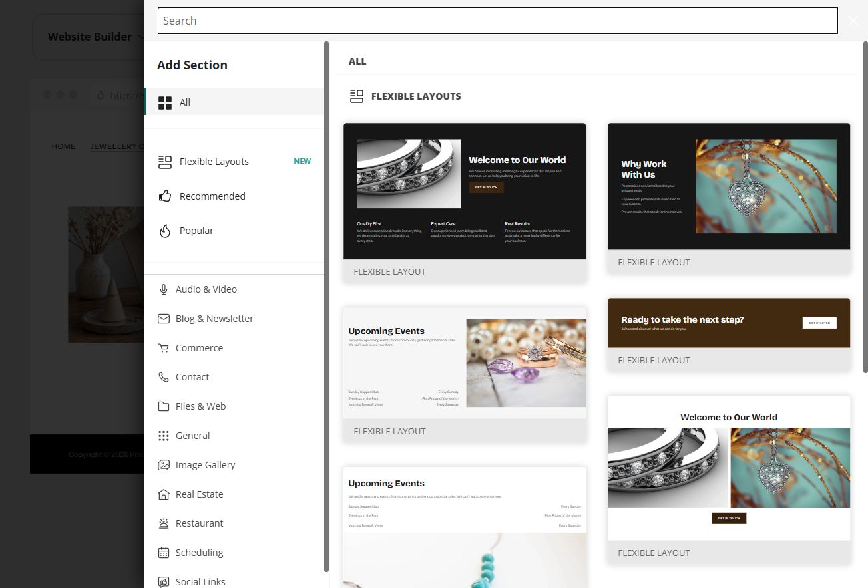The image size is (868, 588).
Task: Select the All category
Action: point(234,102)
